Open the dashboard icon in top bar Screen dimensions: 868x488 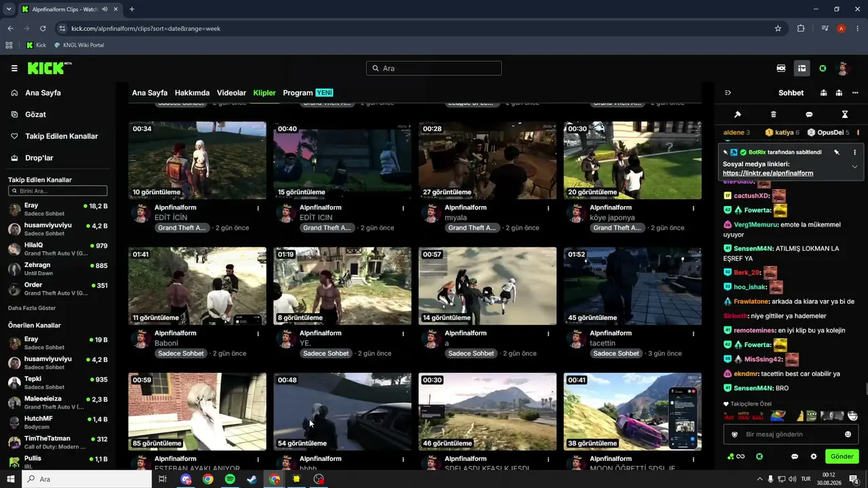(802, 68)
